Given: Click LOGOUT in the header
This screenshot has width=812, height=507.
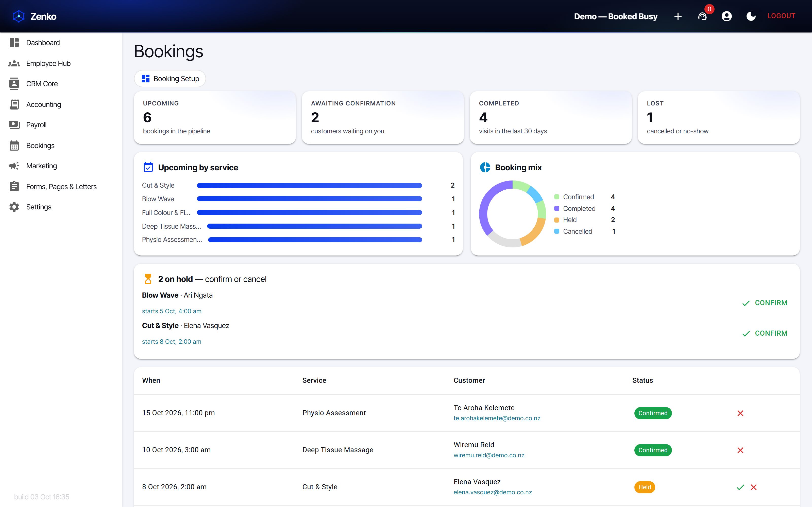Looking at the screenshot, I should [x=781, y=16].
